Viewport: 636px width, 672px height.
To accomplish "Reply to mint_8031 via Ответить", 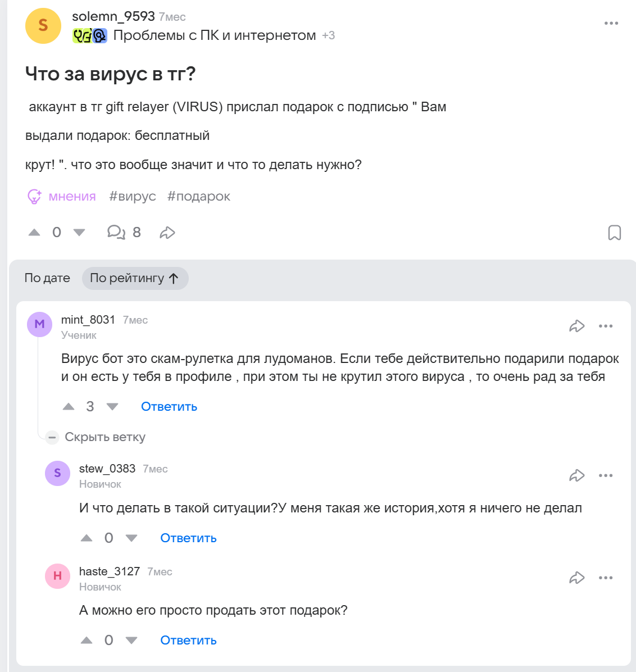I will click(169, 407).
